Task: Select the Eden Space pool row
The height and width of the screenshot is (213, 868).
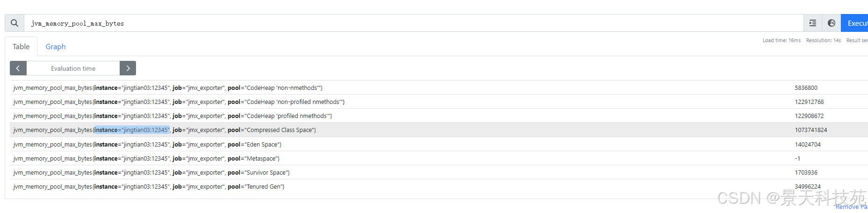Action: tap(147, 145)
